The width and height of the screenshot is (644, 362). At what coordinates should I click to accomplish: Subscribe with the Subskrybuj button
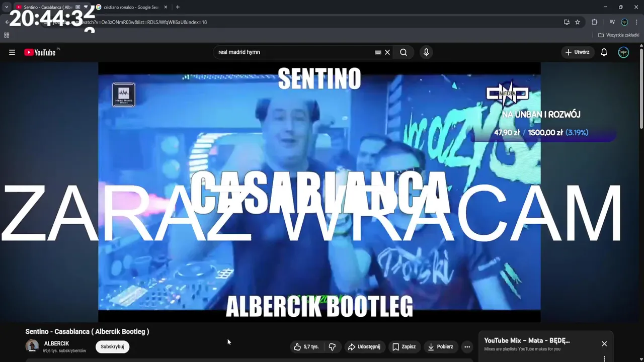pos(113,347)
